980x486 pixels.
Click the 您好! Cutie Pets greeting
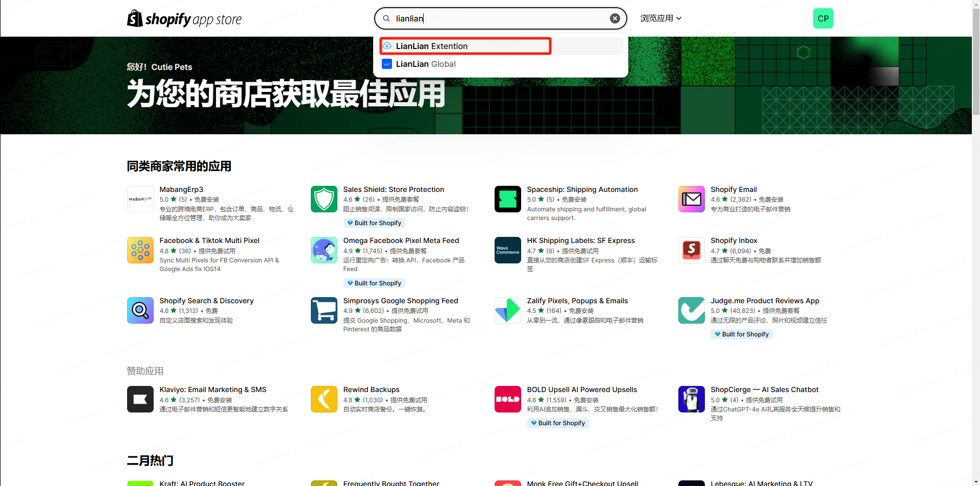pyautogui.click(x=159, y=67)
